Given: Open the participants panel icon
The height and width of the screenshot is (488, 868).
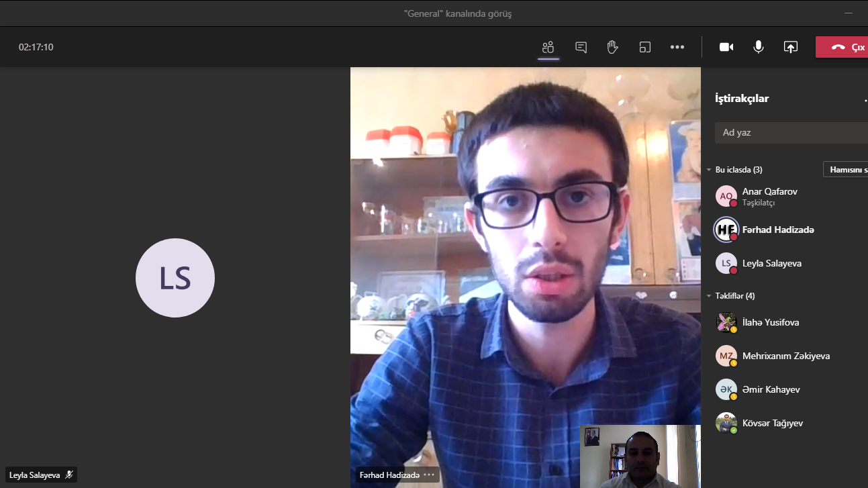Looking at the screenshot, I should pyautogui.click(x=548, y=47).
